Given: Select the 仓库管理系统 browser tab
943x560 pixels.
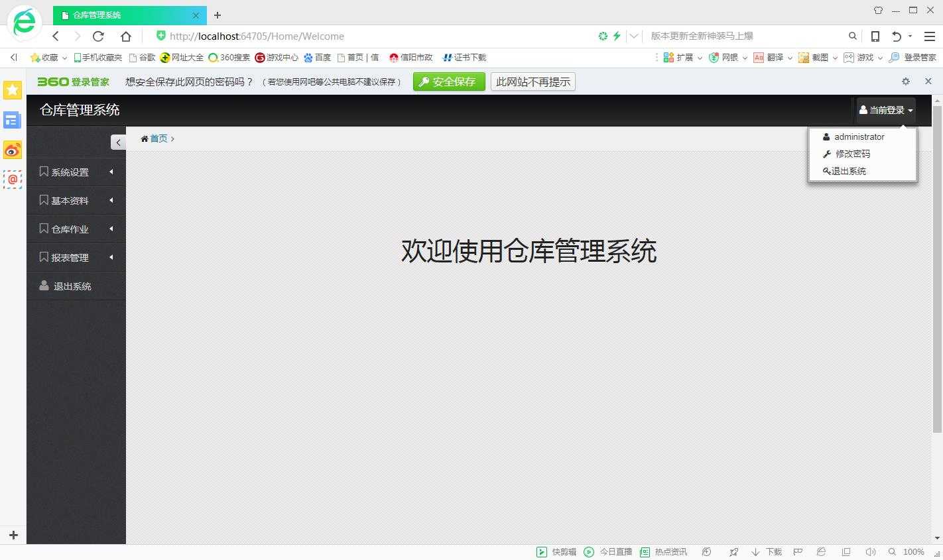Looking at the screenshot, I should click(x=129, y=15).
